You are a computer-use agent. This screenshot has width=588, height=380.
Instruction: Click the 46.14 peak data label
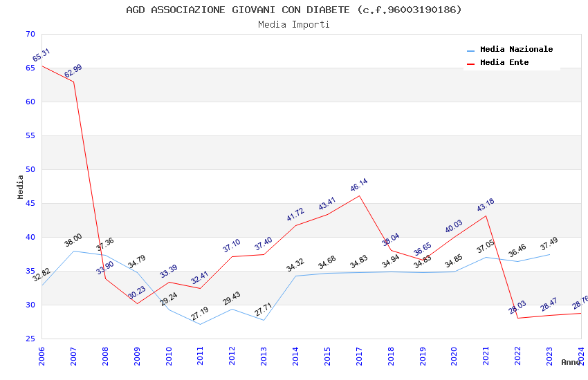(x=359, y=184)
